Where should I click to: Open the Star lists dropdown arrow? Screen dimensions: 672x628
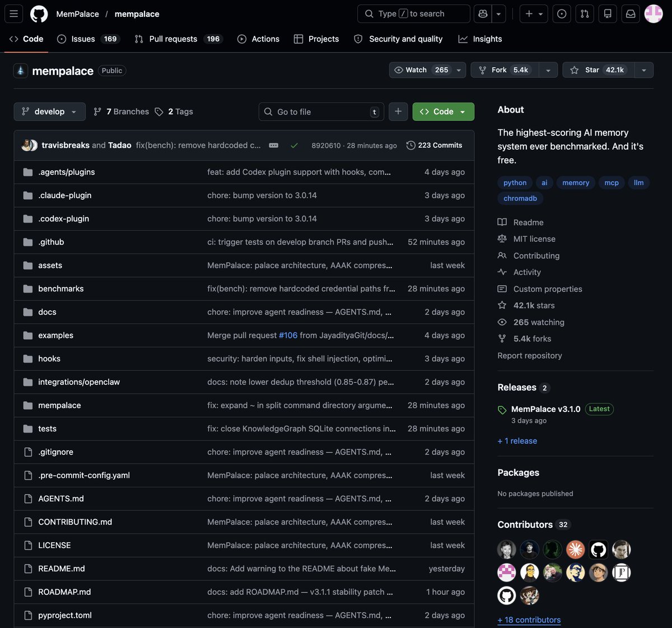click(644, 70)
